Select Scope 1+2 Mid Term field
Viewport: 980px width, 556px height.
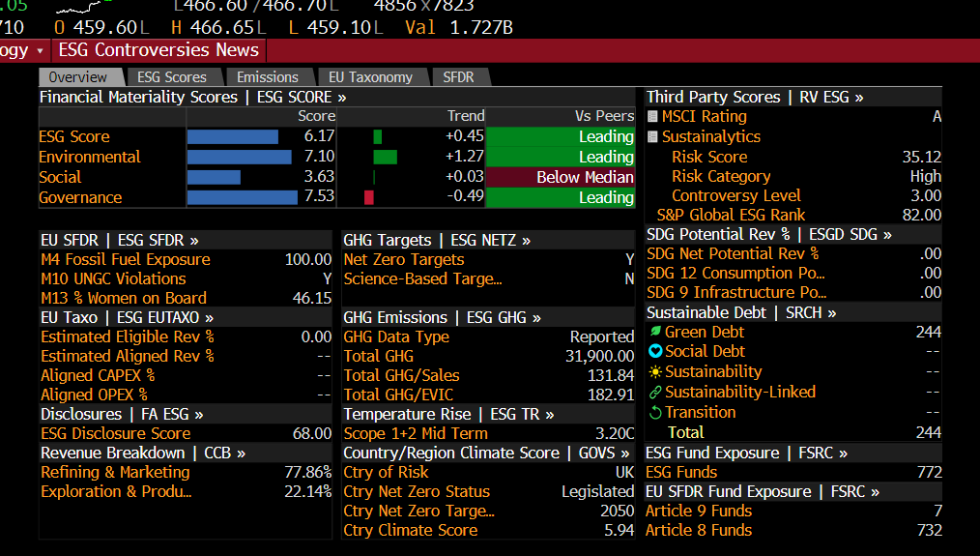point(489,433)
